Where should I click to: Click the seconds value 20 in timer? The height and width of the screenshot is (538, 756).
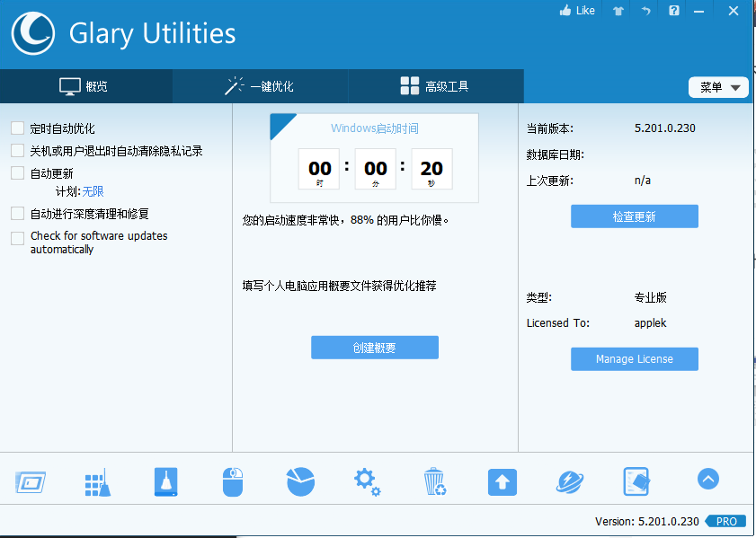pos(431,169)
